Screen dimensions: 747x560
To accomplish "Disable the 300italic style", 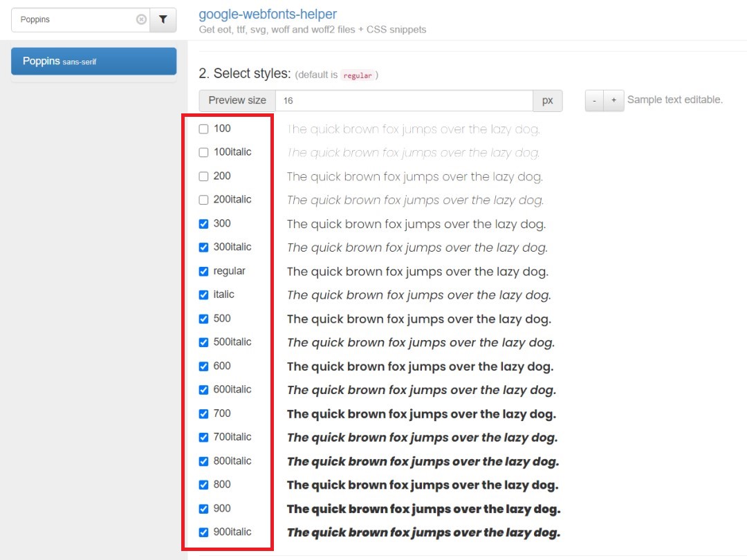I will [x=204, y=247].
